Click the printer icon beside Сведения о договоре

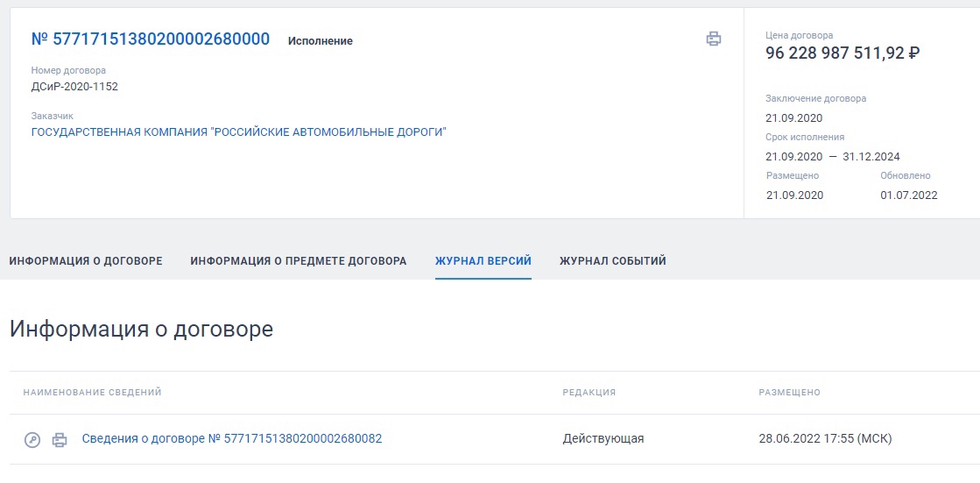(60, 440)
